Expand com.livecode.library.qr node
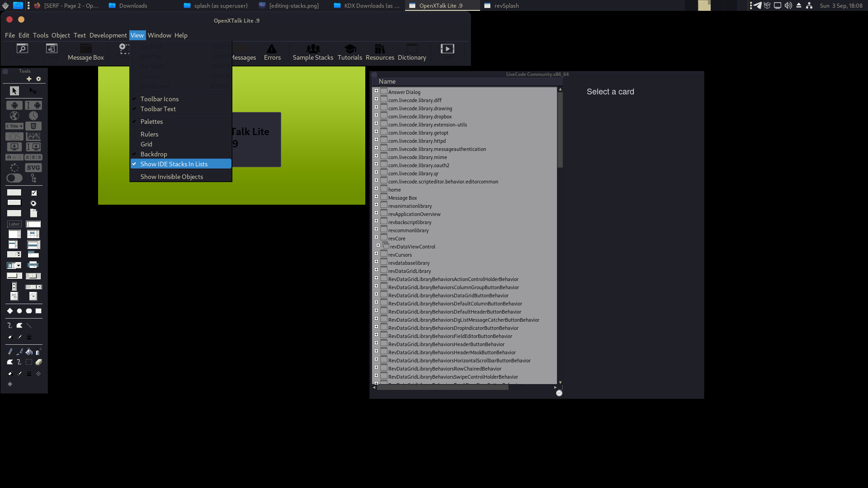The image size is (868, 488). pyautogui.click(x=376, y=172)
